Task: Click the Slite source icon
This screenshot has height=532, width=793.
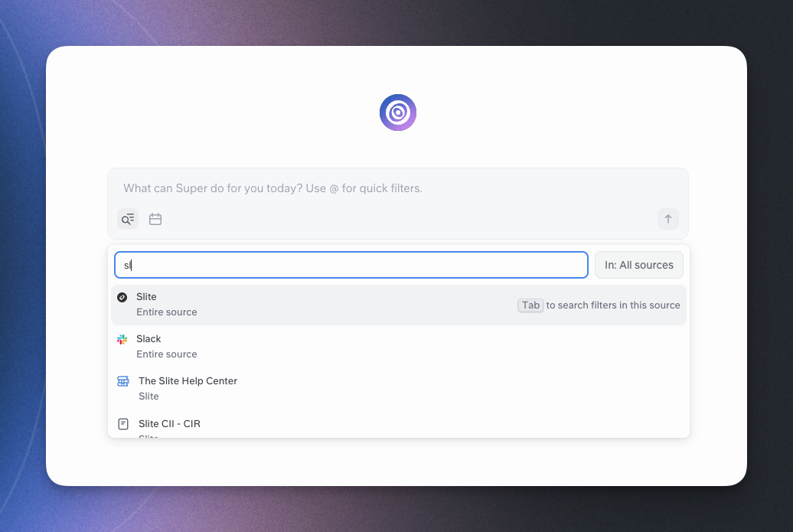Action: [122, 297]
